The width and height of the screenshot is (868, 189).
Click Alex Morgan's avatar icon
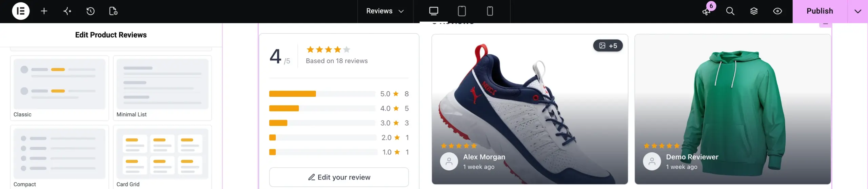[x=449, y=162]
